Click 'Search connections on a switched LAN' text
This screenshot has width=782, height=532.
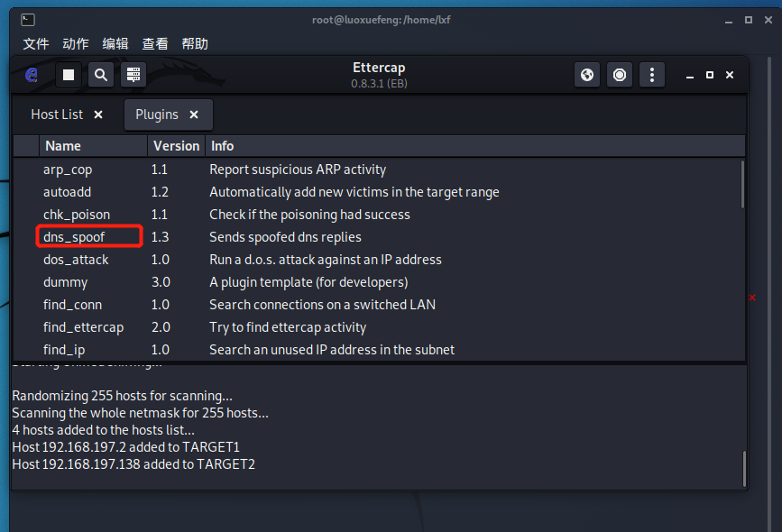pyautogui.click(x=322, y=305)
